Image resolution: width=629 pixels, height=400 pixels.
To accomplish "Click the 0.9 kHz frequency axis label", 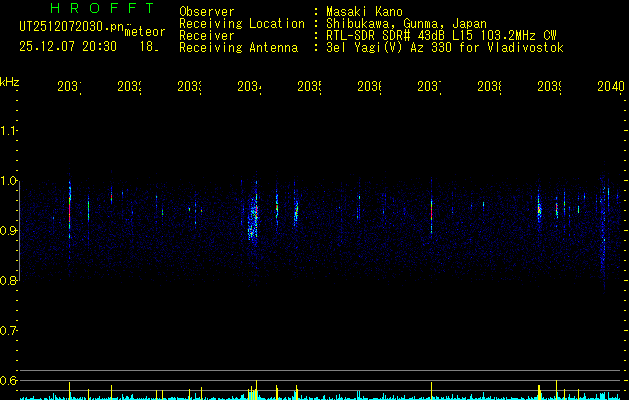I will click(x=8, y=231).
